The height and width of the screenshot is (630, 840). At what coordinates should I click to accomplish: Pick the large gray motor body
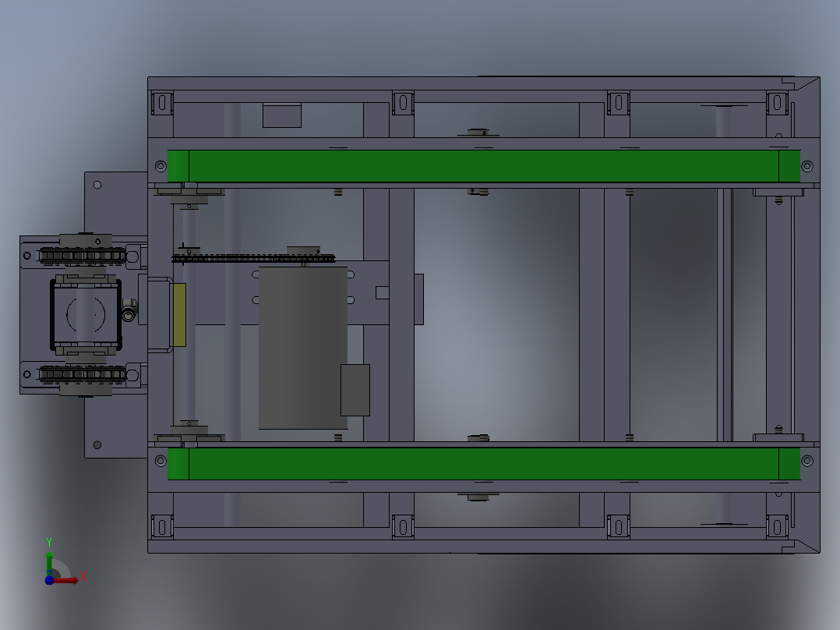point(303,348)
